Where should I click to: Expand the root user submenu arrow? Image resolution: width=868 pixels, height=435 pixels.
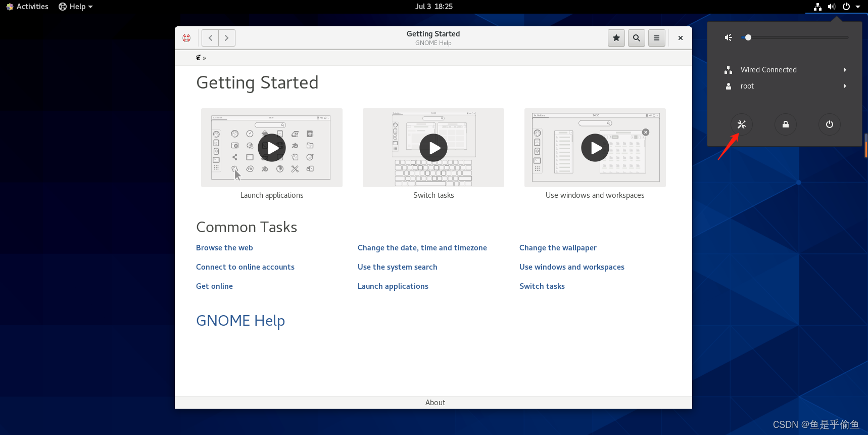coord(845,86)
